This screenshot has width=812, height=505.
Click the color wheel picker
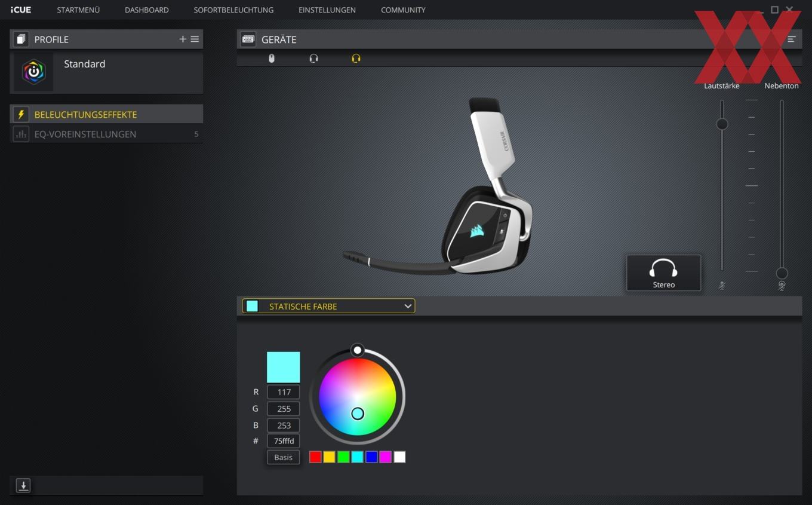pyautogui.click(x=357, y=397)
